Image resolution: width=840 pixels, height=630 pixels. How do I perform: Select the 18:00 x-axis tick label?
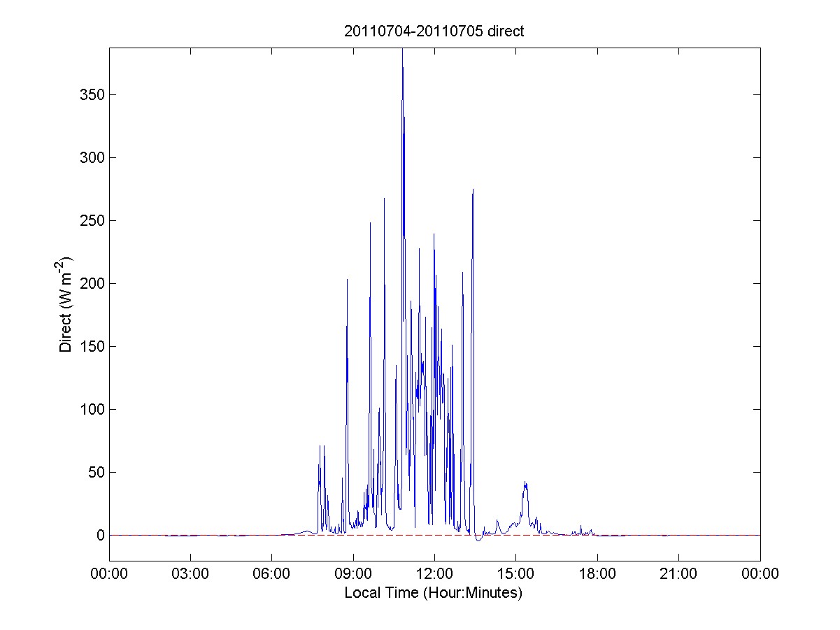597,575
